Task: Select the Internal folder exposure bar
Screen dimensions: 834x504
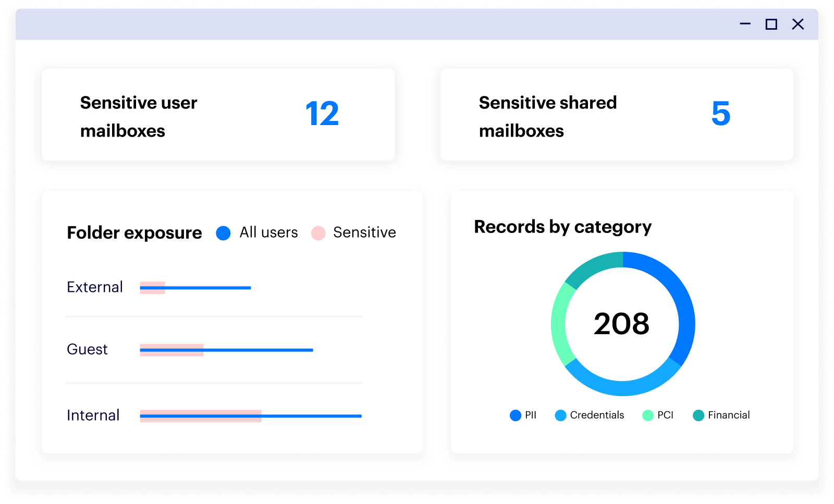Action: pyautogui.click(x=251, y=416)
